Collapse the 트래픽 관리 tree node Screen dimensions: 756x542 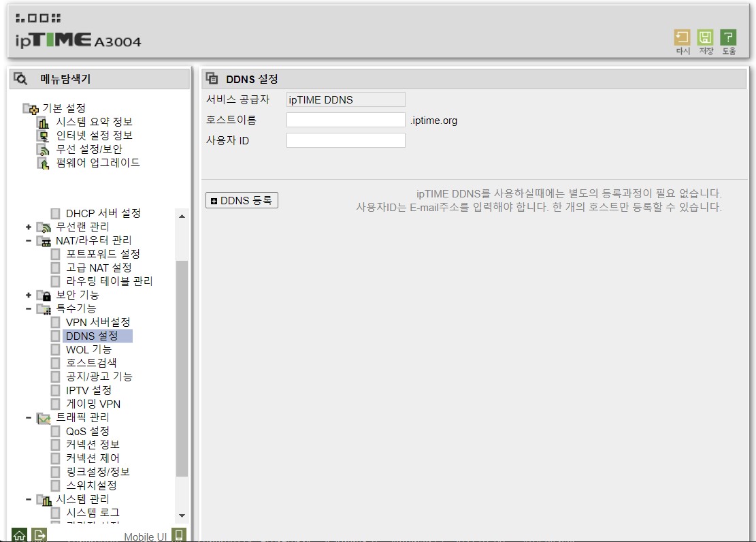pos(29,417)
